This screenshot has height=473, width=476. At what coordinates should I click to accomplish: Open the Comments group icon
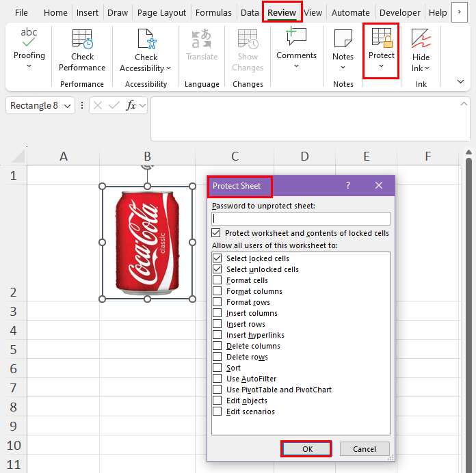(296, 36)
